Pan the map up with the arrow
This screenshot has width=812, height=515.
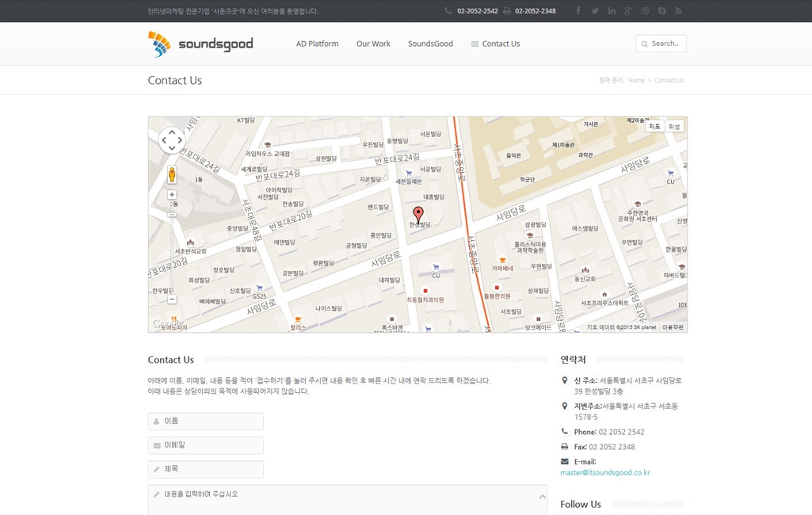(x=172, y=132)
